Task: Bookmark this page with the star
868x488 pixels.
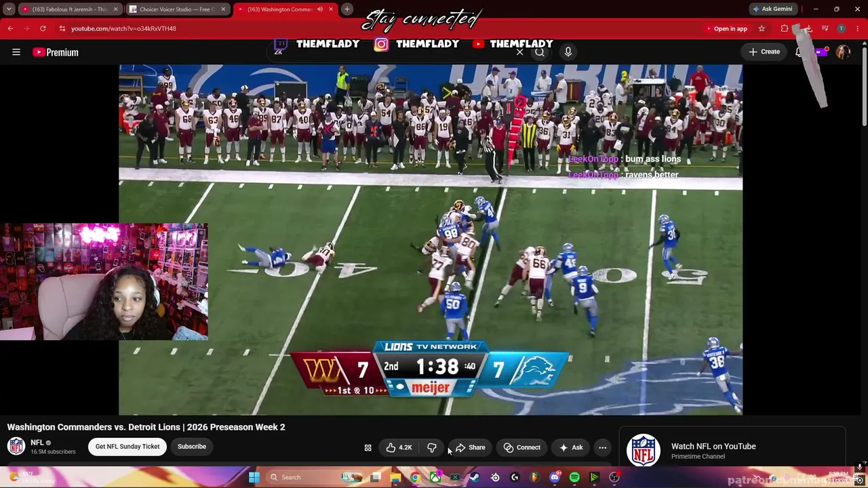Action: (762, 28)
